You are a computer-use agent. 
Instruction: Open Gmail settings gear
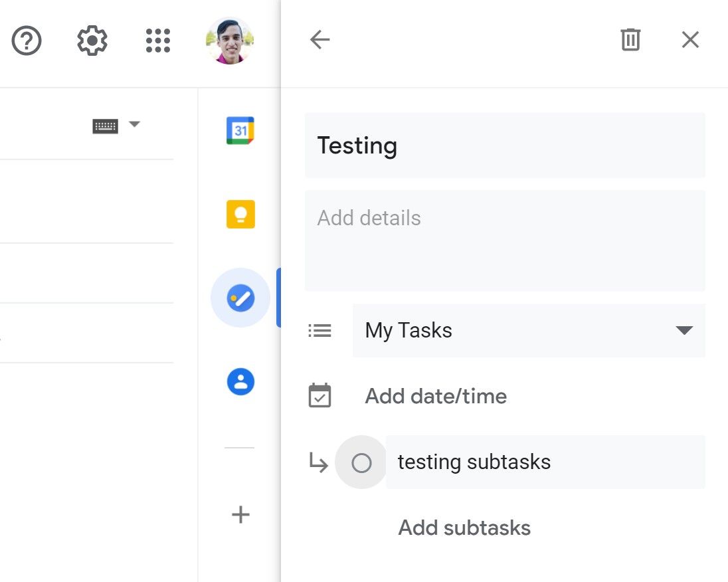tap(92, 40)
